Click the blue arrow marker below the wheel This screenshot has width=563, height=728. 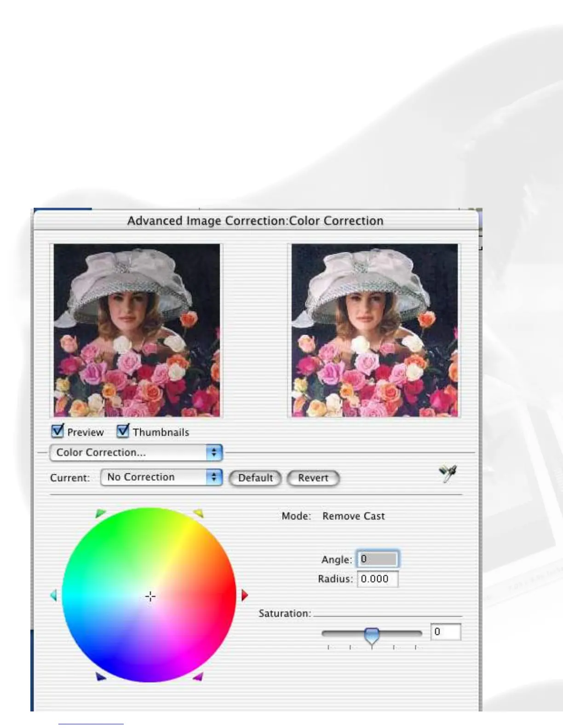pyautogui.click(x=101, y=677)
